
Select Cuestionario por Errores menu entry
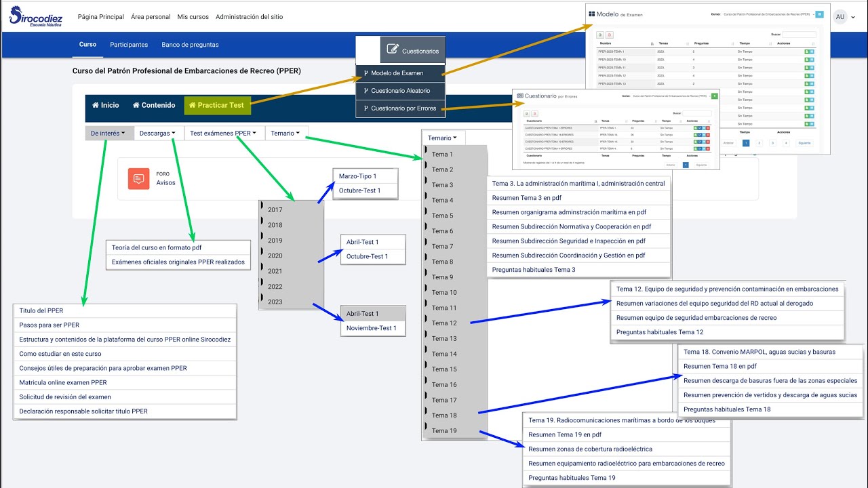(x=400, y=108)
